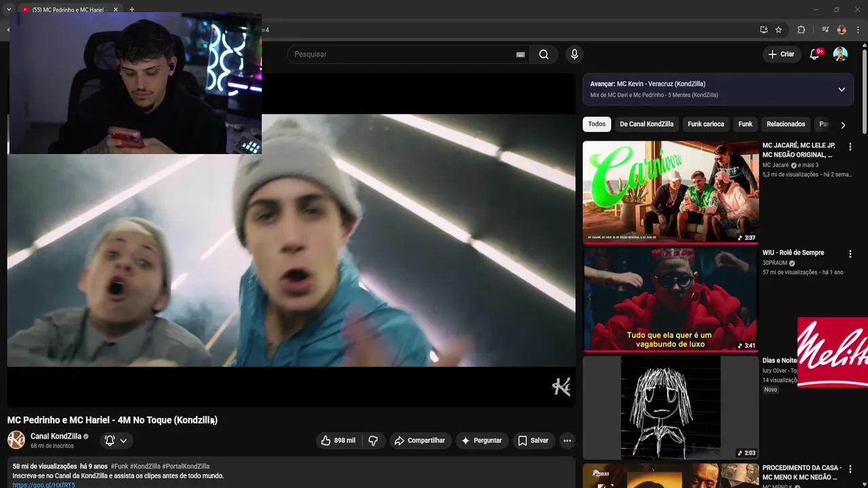Screen dimensions: 868x488
Task: Start voice search with microphone icon
Action: 574,54
